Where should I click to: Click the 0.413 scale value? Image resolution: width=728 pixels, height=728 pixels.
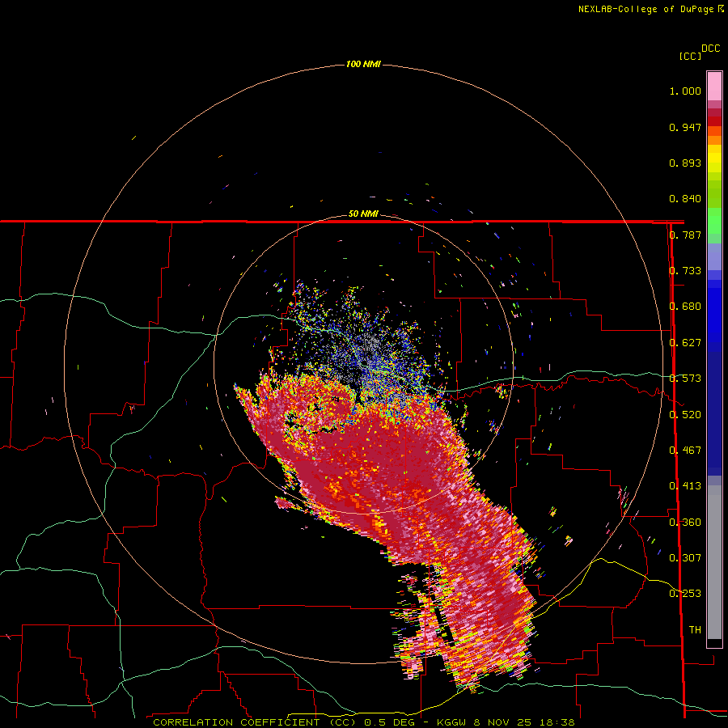pyautogui.click(x=685, y=486)
